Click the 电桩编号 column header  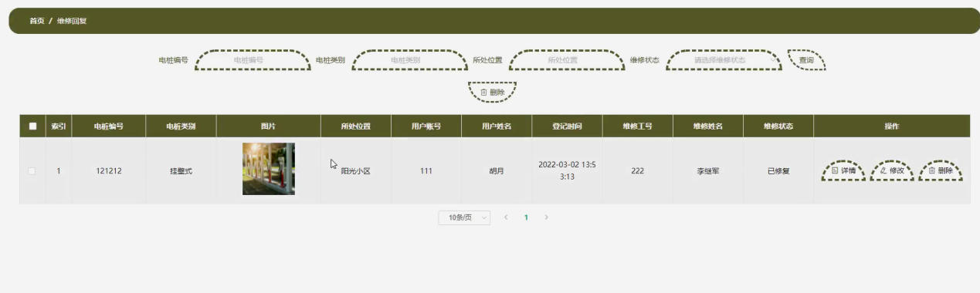point(108,126)
